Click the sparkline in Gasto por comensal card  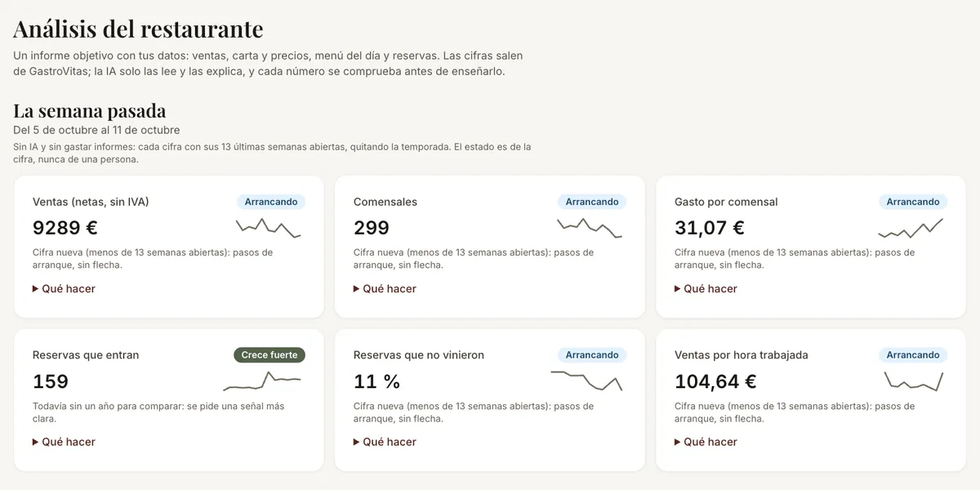(911, 228)
